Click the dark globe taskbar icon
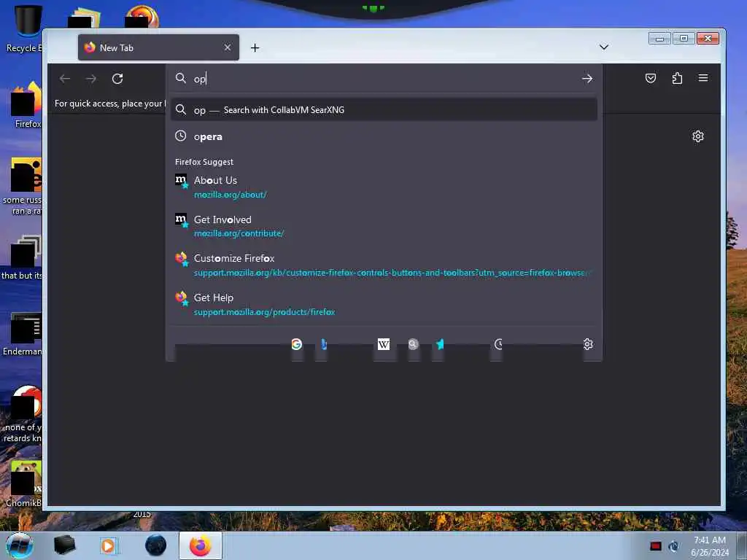This screenshot has width=747, height=560. pos(156,545)
